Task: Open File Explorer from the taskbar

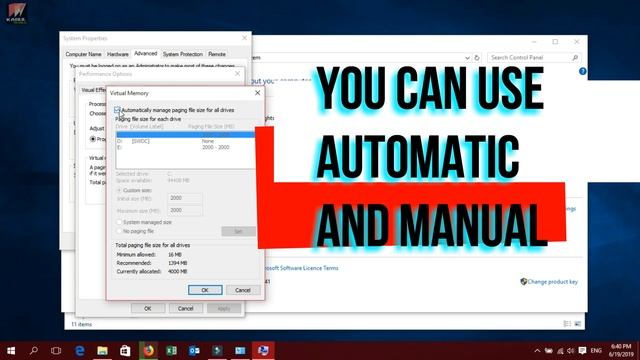Action: [x=102, y=351]
